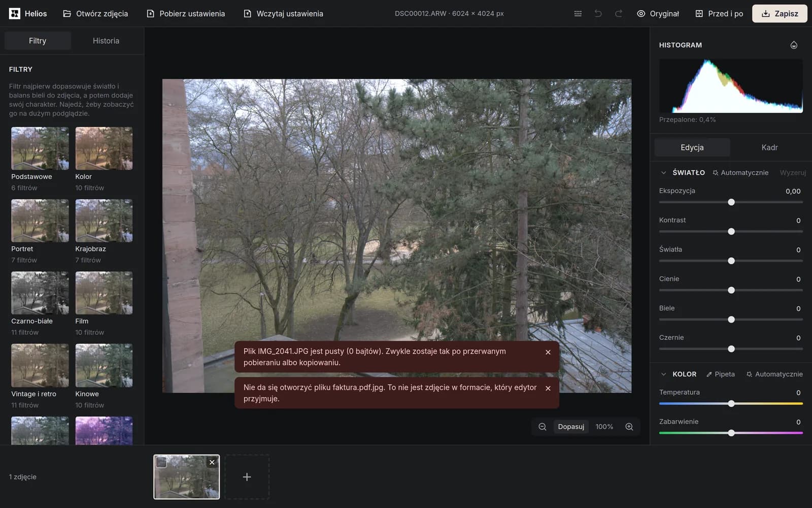Viewport: 812px width, 508px height.
Task: Click the Otwórz zdjęcia button
Action: click(95, 14)
